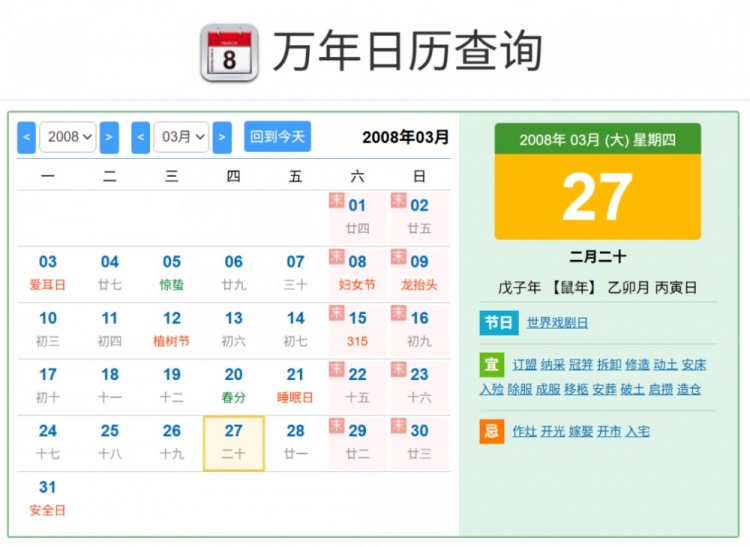
Task: Click the calendar app icon in header
Action: (229, 53)
